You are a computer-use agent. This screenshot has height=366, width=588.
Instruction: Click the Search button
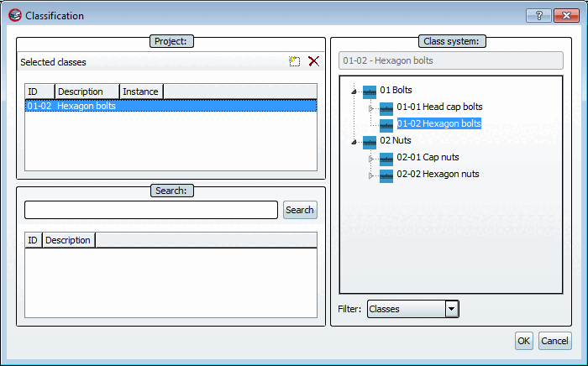coord(300,210)
